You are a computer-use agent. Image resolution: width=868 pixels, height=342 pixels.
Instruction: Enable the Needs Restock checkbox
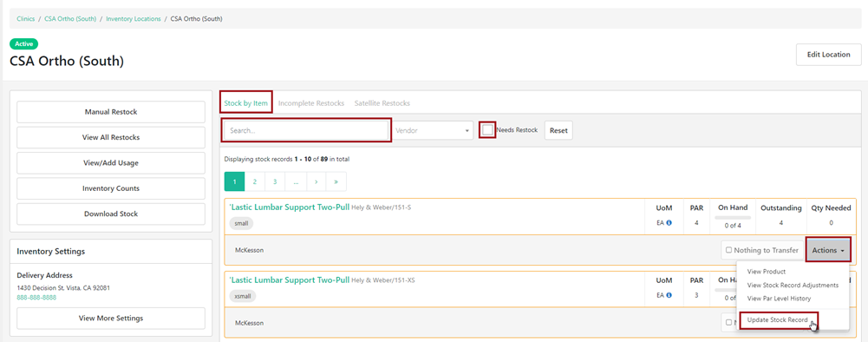[x=487, y=129]
